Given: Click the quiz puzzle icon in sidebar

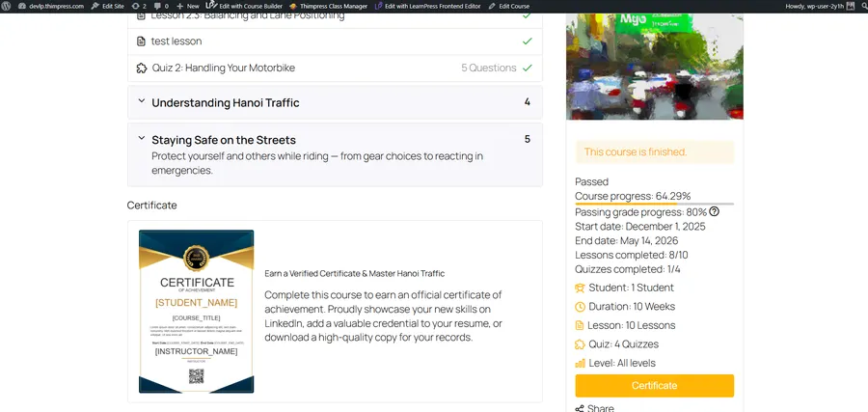Looking at the screenshot, I should coord(581,344).
